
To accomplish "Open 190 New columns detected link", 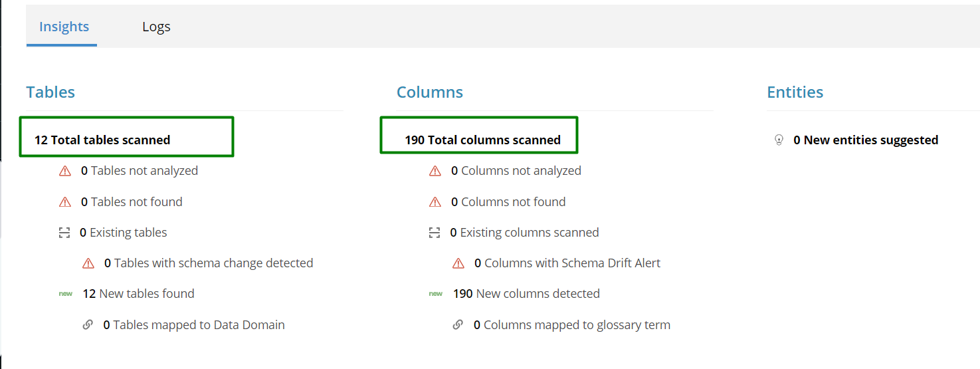I will 526,294.
